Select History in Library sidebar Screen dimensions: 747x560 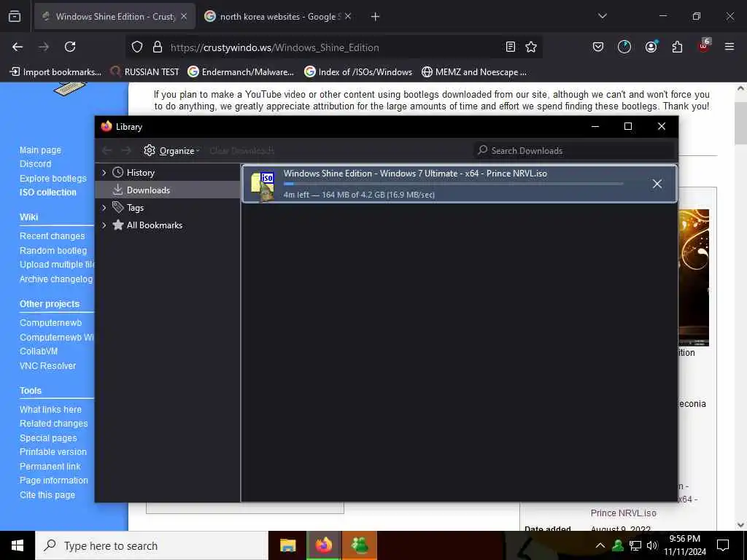pos(140,172)
